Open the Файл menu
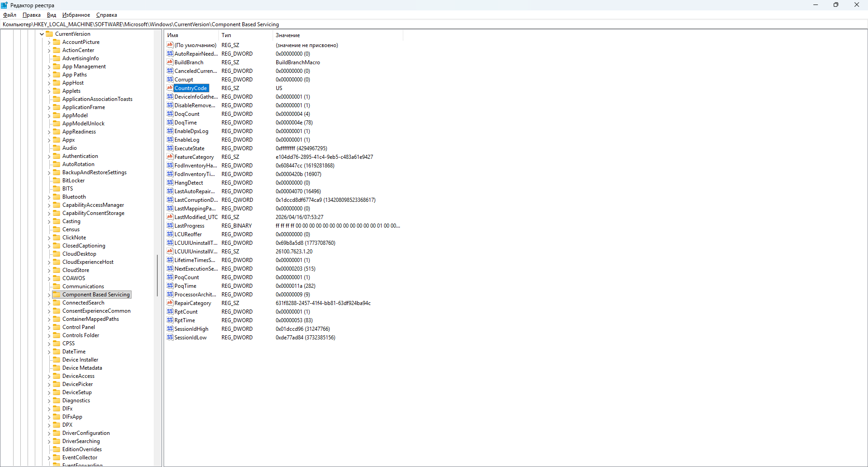This screenshot has width=868, height=467. [x=9, y=15]
